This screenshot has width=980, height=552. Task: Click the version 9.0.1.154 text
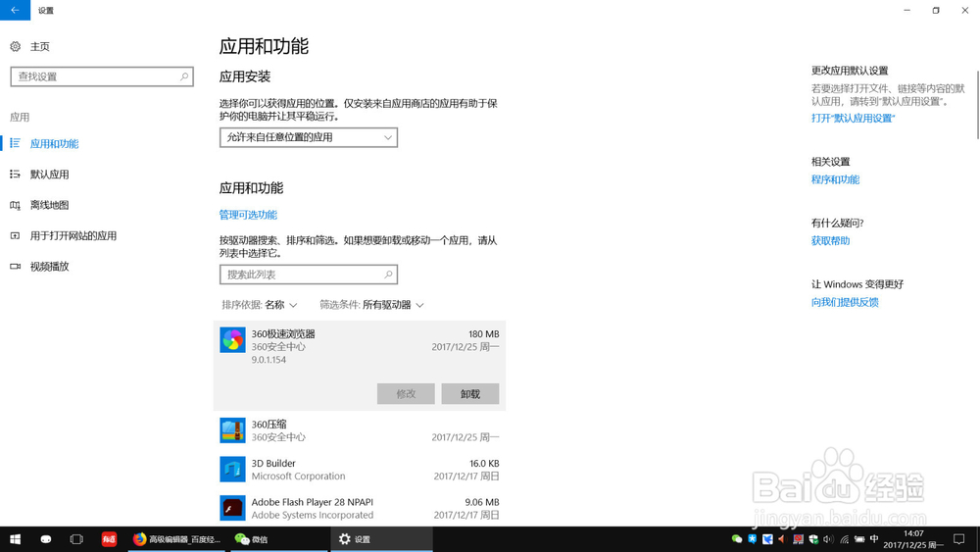tap(269, 360)
